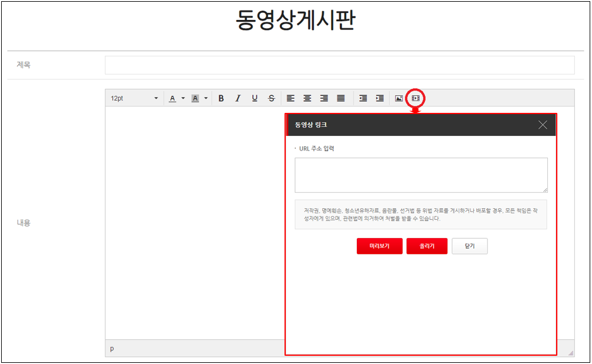The width and height of the screenshot is (592, 364).
Task: Increase the paragraph indent
Action: [380, 98]
